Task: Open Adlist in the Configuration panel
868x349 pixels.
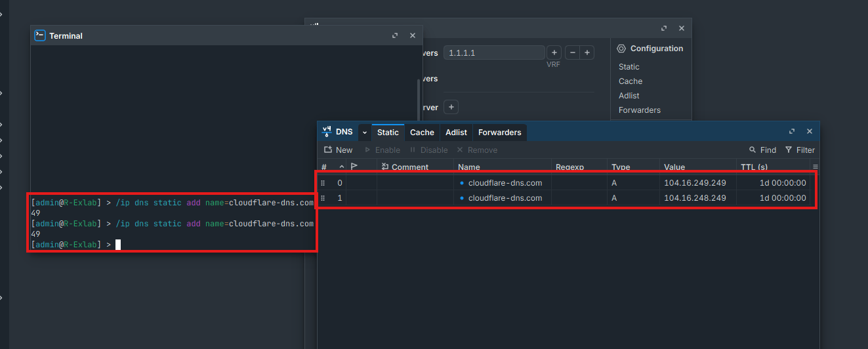Action: [x=629, y=96]
